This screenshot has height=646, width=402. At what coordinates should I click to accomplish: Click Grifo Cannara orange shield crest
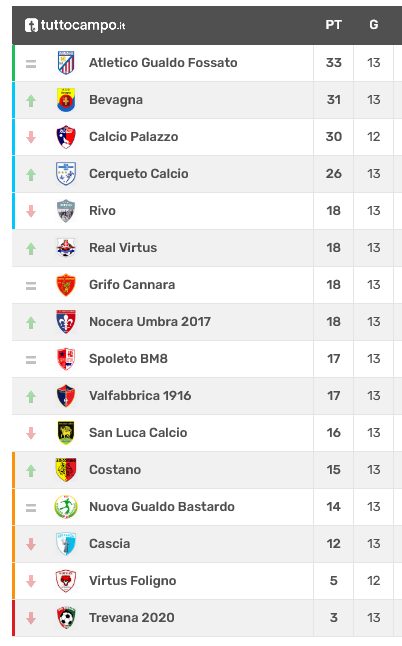(66, 285)
